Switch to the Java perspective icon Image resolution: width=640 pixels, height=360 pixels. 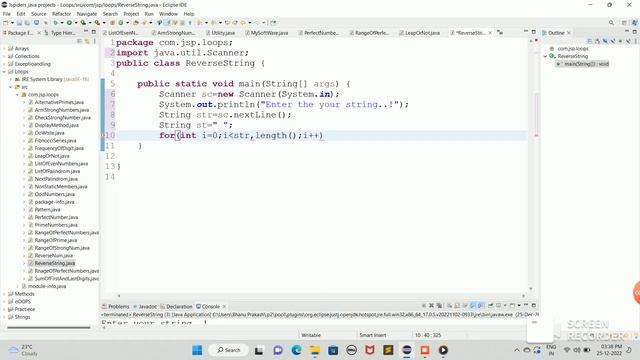pos(635,23)
